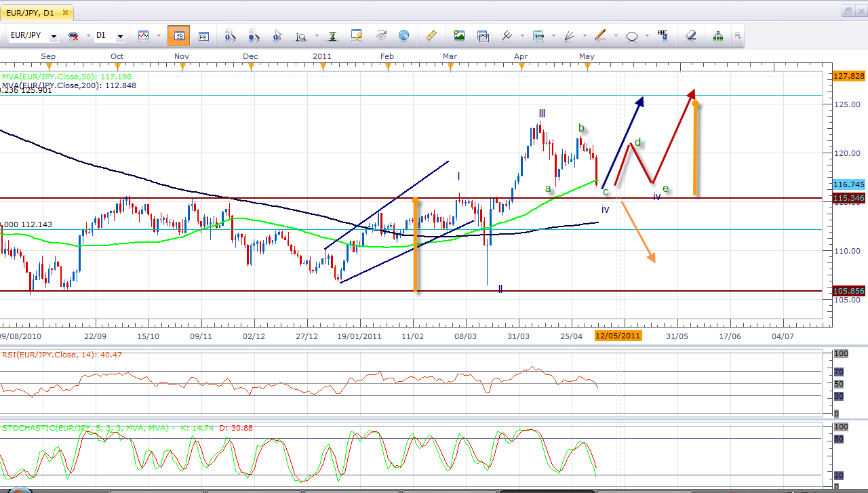Viewport: 868px width, 493px height.
Task: Click the add indicator green arrow icon
Action: pos(538,35)
